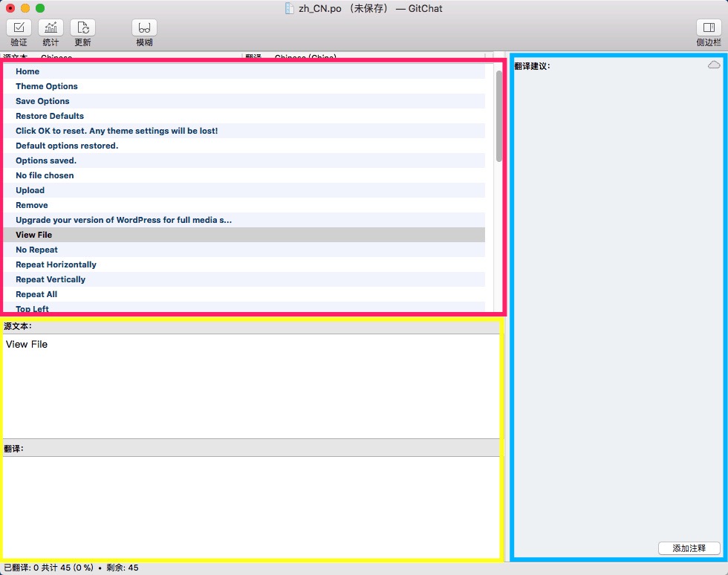Select the 'Home' string row
The height and width of the screenshot is (575, 728).
click(244, 71)
